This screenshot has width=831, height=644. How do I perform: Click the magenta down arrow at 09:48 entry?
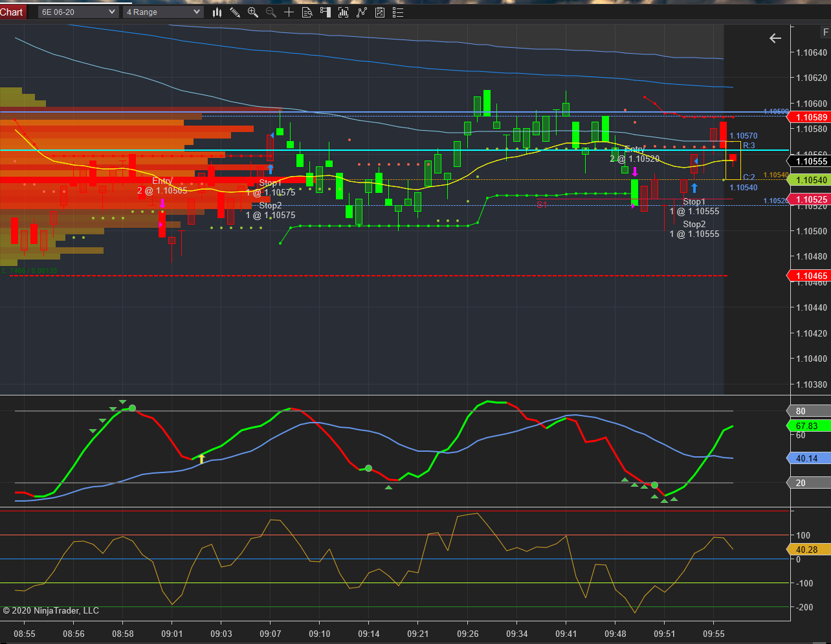coord(635,172)
